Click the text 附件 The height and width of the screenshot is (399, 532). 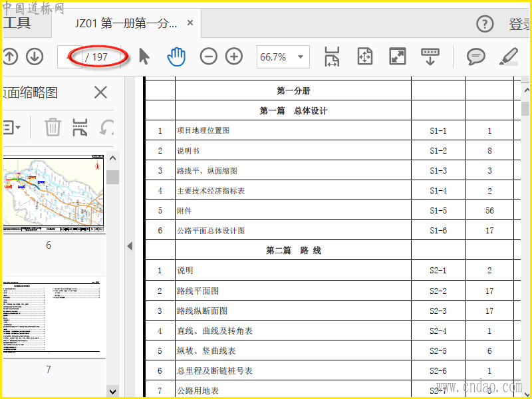click(x=184, y=211)
